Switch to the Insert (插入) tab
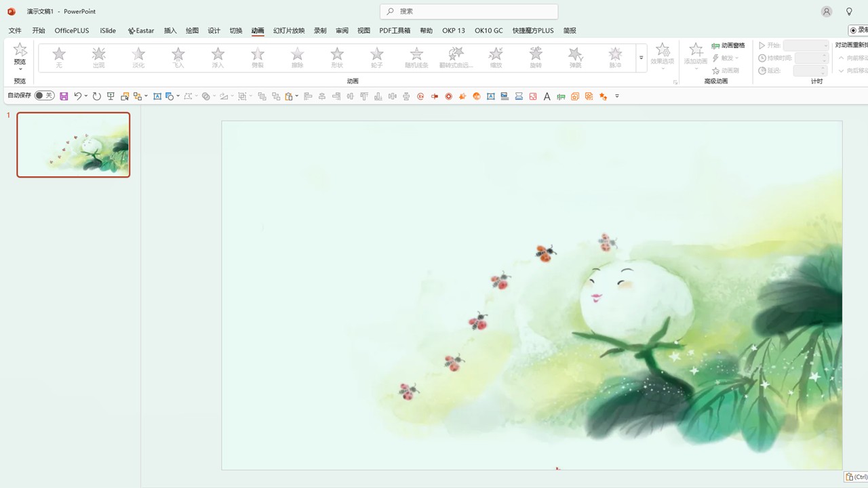The width and height of the screenshot is (868, 488). pos(170,30)
